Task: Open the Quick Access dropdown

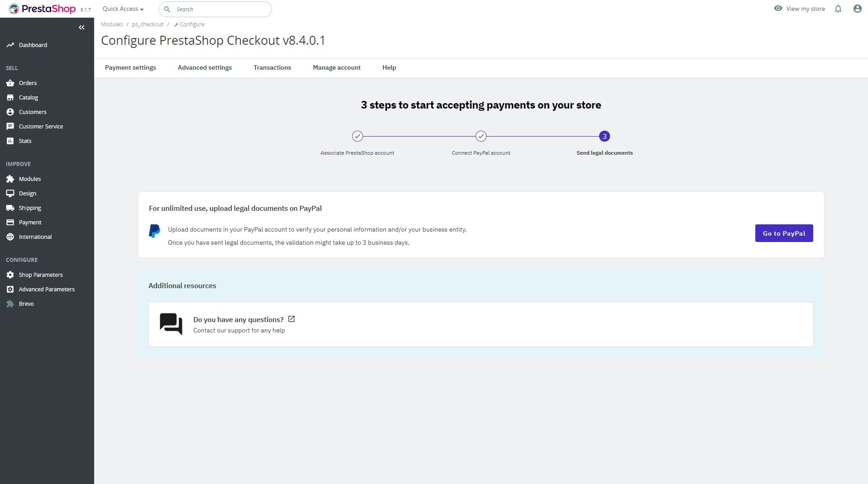Action: pyautogui.click(x=123, y=9)
